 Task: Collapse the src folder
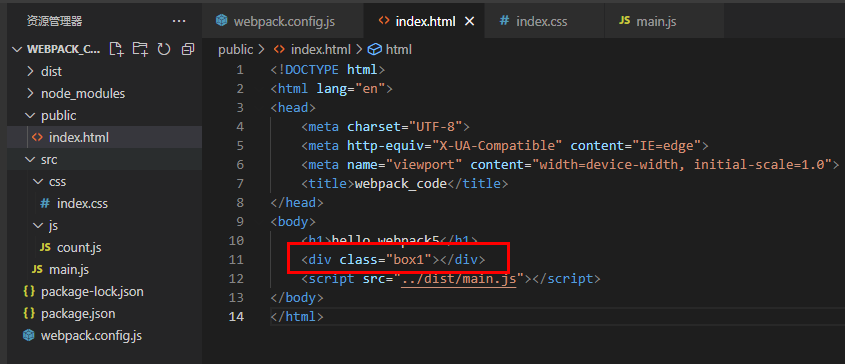[x=30, y=160]
